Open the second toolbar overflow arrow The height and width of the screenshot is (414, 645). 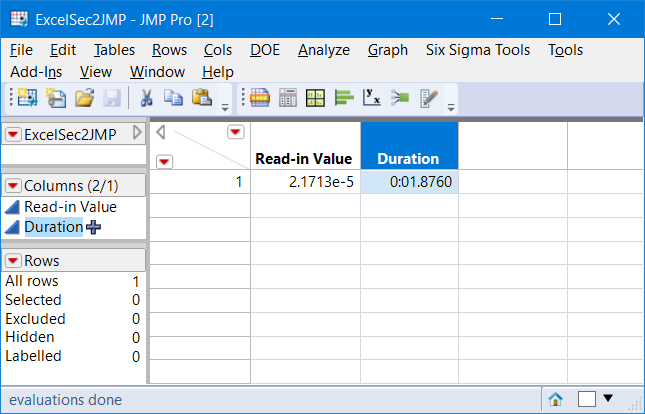[x=451, y=108]
